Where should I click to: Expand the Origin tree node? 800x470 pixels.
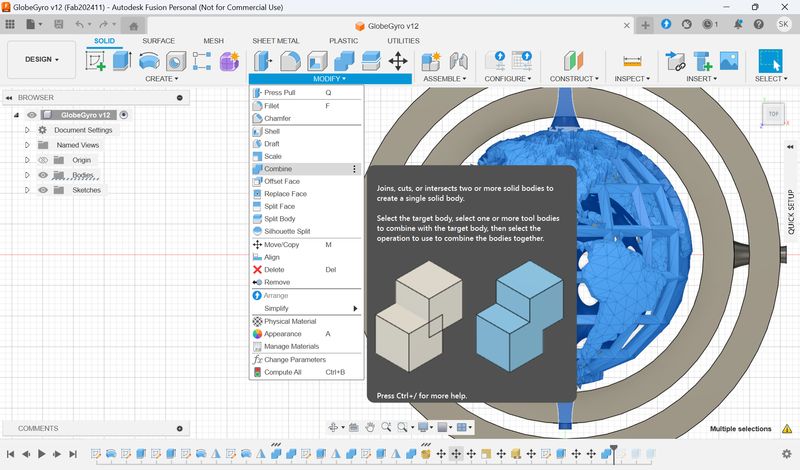coord(27,160)
